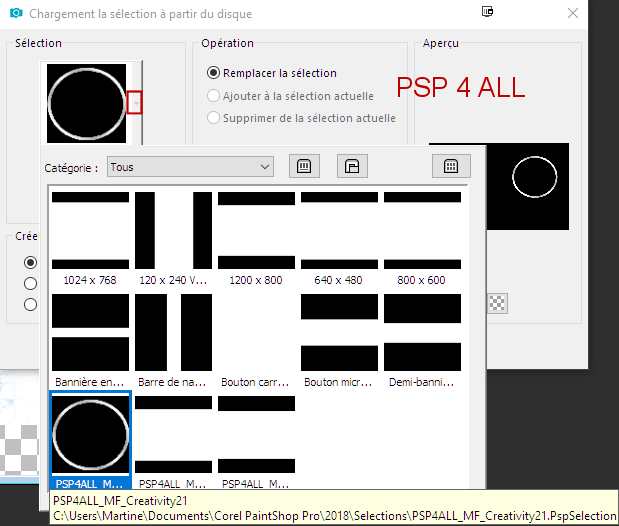619x526 pixels.
Task: Open the Catégorie dropdown showing Tous
Action: tap(190, 167)
